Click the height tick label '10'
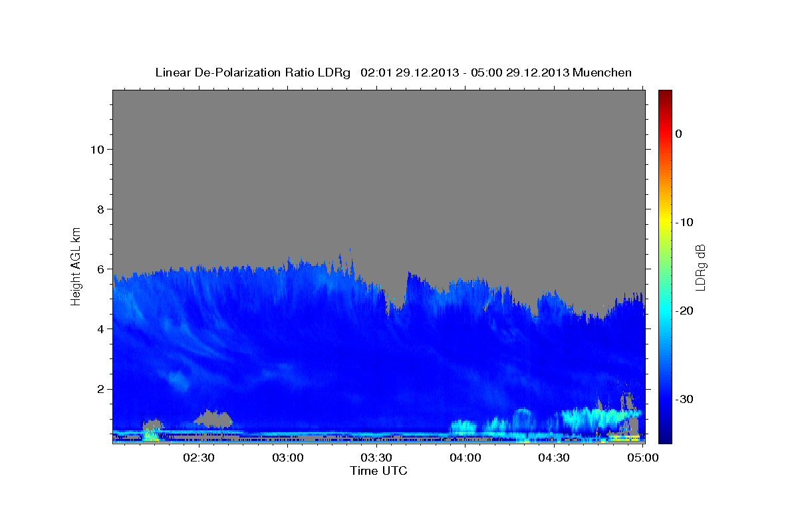This screenshot has width=798, height=532. (96, 149)
